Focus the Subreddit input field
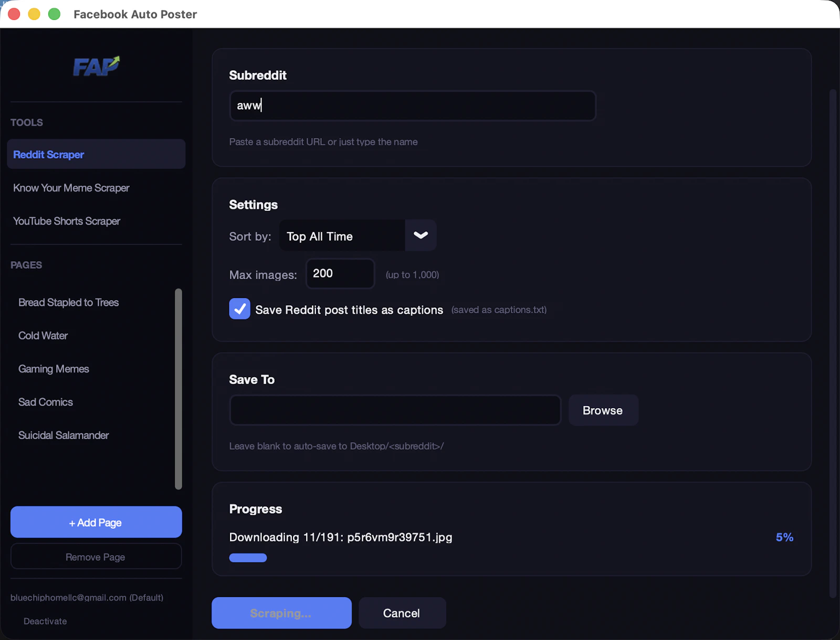 413,105
